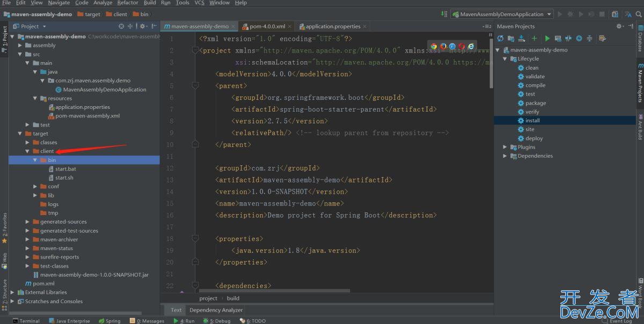Expand External Libraries node
The height and width of the screenshot is (324, 644).
[x=13, y=292]
